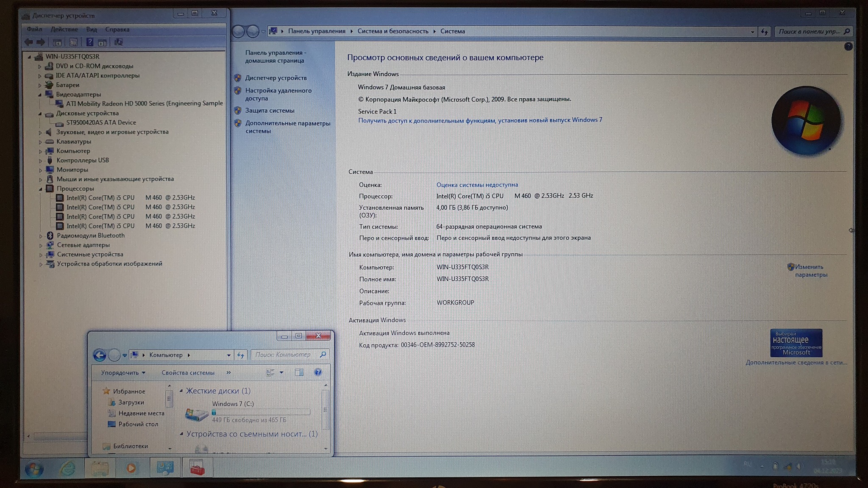Click the Windows Start orb
Viewport: 868px width, 488px height.
click(34, 469)
